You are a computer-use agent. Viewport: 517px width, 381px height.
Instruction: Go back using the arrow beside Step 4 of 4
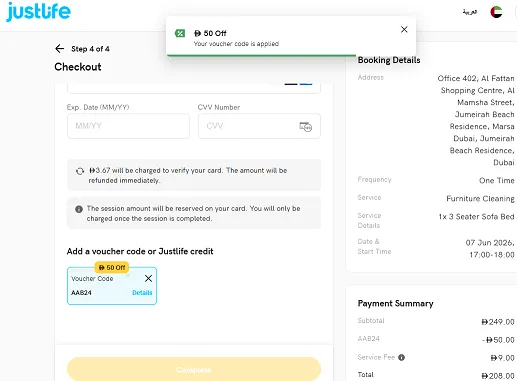pyautogui.click(x=59, y=49)
